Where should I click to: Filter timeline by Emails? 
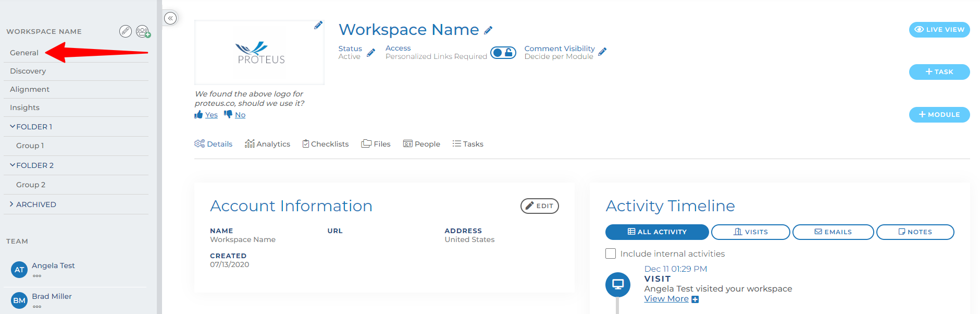point(833,232)
